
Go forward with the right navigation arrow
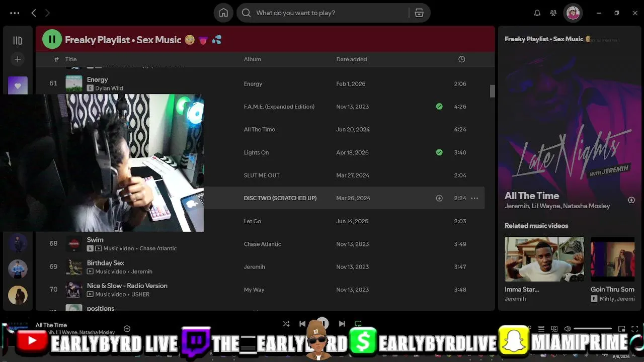[47, 13]
